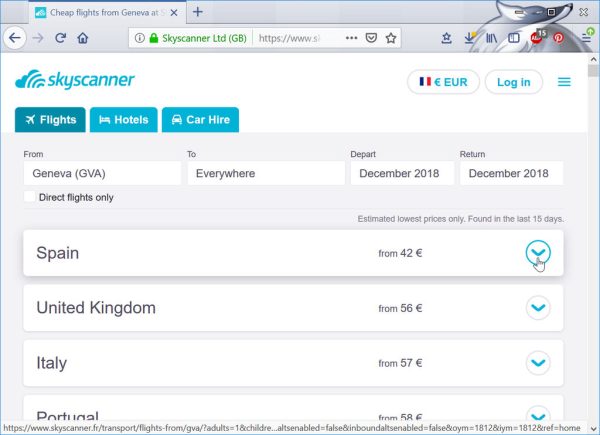
Task: Open Skyscanner hamburger menu
Action: (564, 82)
